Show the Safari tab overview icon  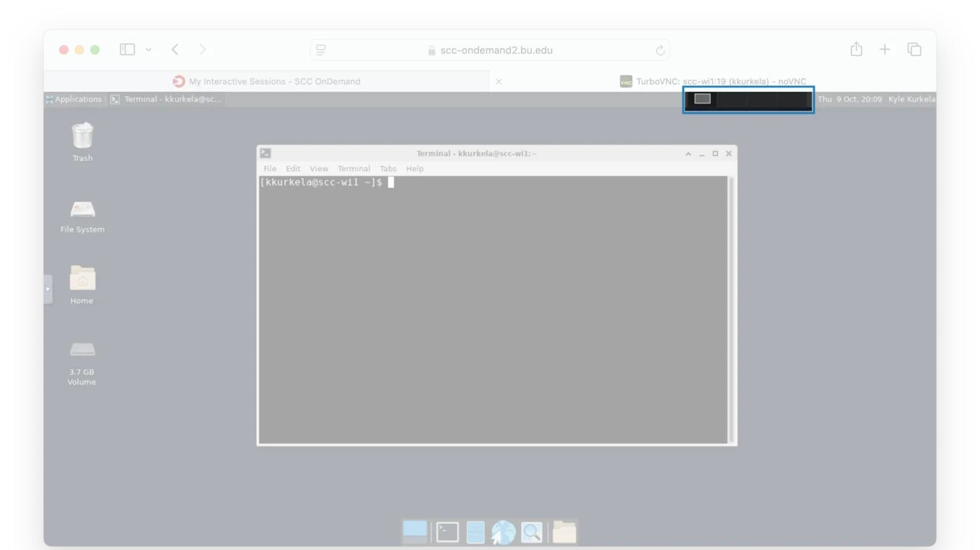coord(914,50)
